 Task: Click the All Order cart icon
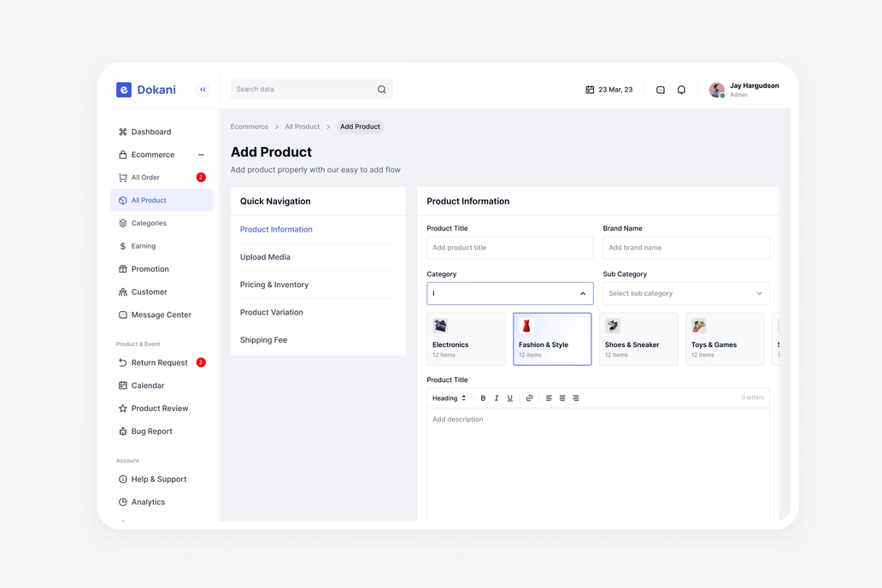(122, 177)
